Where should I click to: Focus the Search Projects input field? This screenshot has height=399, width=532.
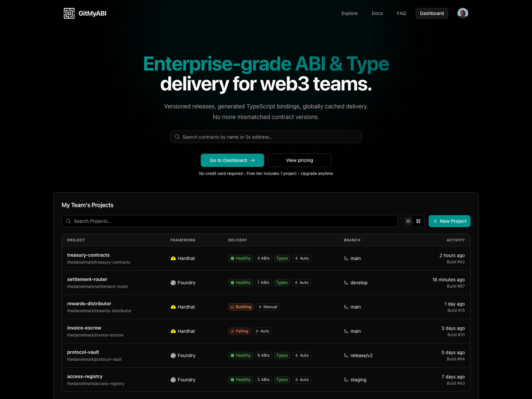point(229,221)
